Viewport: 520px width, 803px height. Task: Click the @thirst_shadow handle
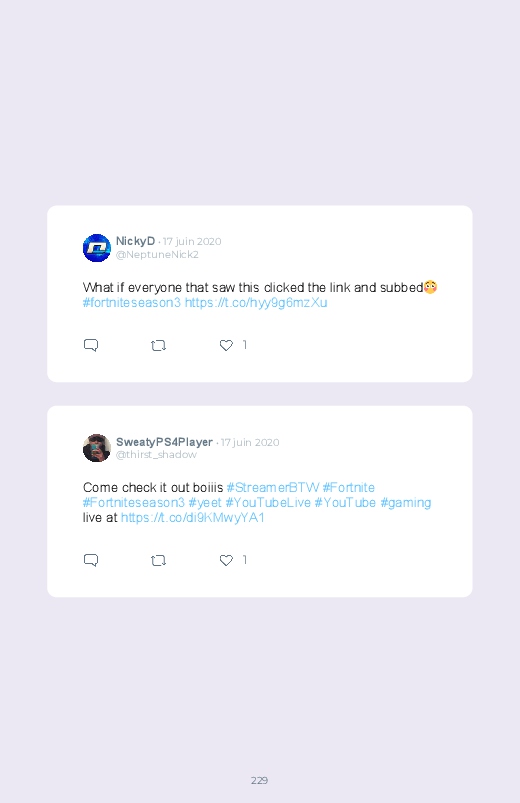[x=156, y=455]
